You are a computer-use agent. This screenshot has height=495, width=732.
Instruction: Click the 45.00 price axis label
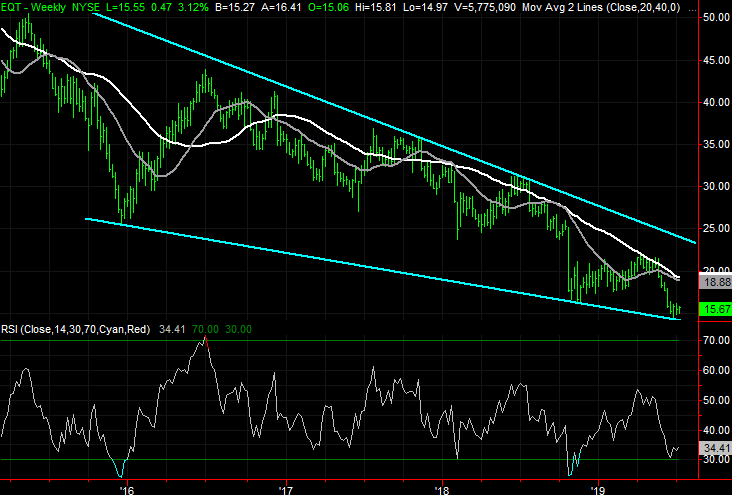tap(717, 60)
